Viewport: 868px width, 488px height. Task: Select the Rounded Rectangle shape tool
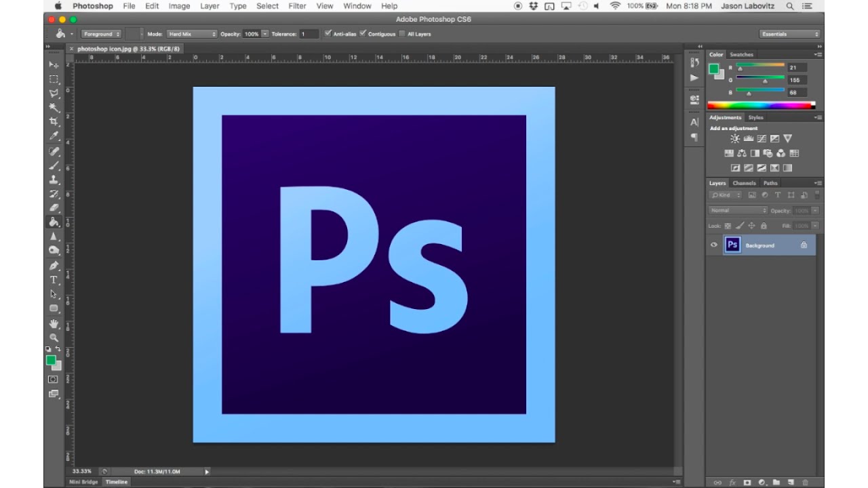[x=54, y=308]
